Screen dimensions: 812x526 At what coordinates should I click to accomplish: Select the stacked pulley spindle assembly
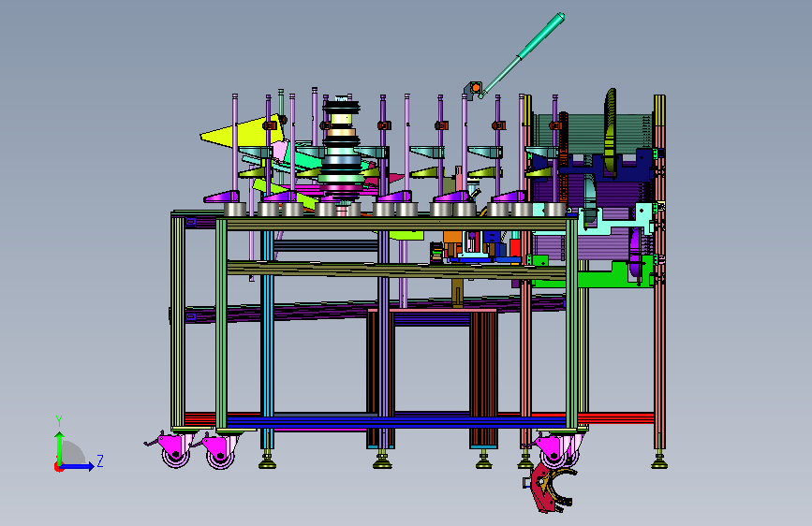click(x=340, y=154)
